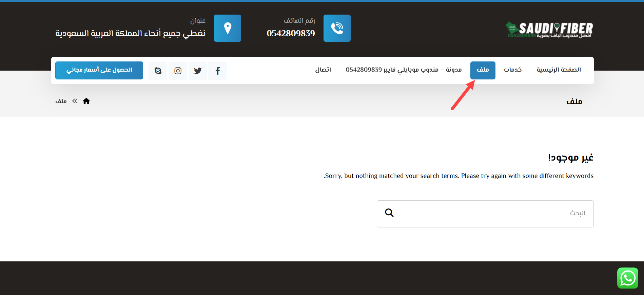Click into the البحث search field
Screen dimensions: 644x295
pos(485,214)
